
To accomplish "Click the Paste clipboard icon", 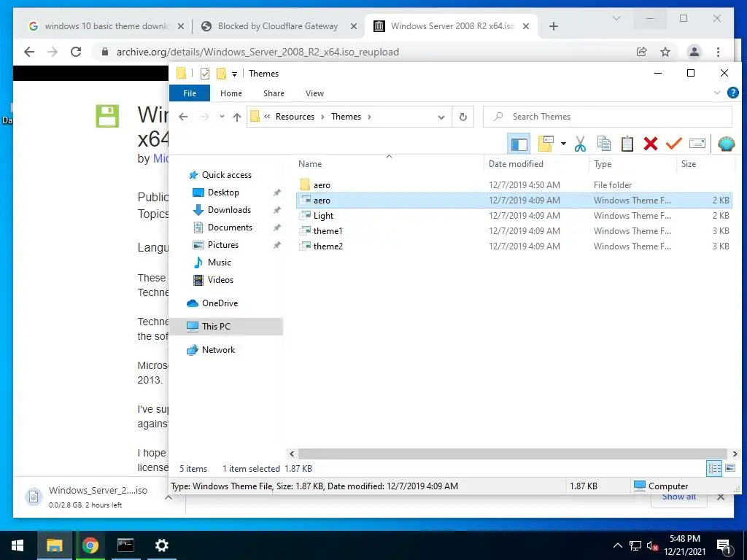I will tap(627, 144).
